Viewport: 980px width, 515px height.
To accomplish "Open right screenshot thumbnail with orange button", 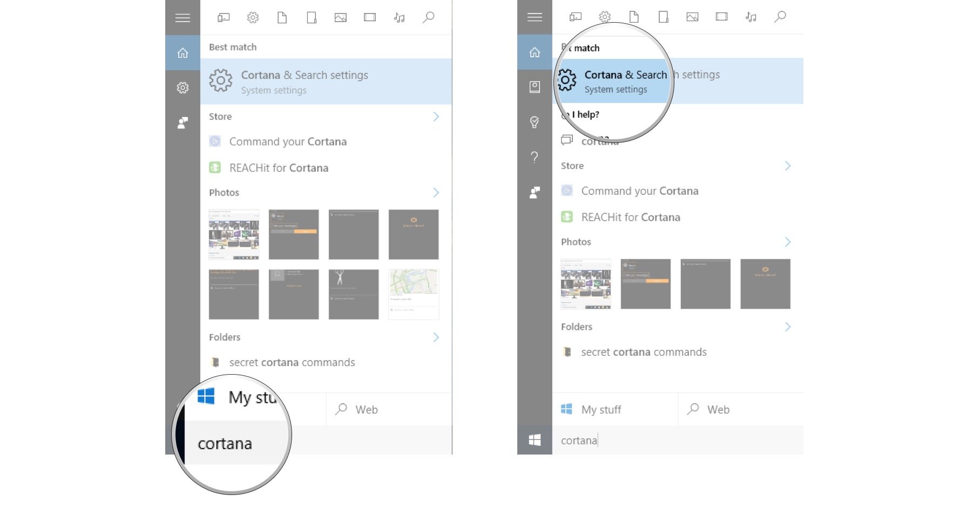I will [646, 284].
